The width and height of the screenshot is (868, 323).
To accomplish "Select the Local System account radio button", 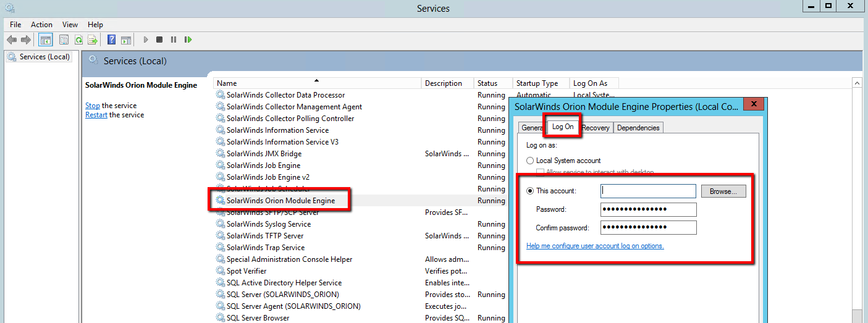I will click(530, 161).
